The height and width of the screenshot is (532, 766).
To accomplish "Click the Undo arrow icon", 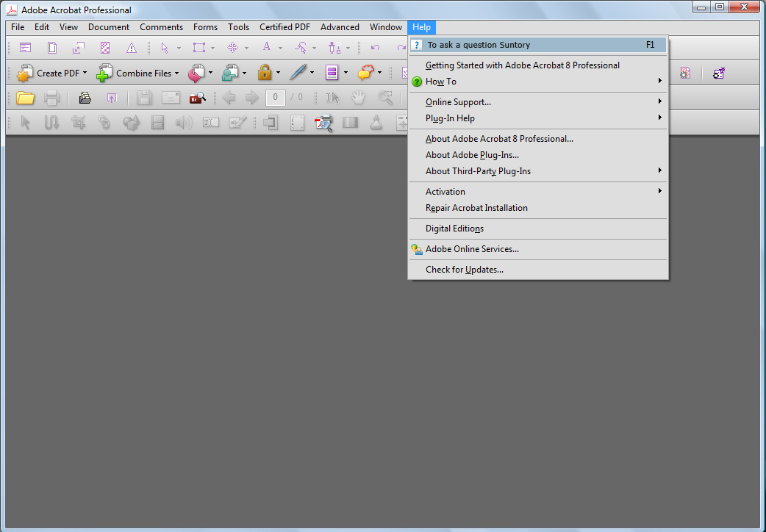I will pyautogui.click(x=375, y=48).
